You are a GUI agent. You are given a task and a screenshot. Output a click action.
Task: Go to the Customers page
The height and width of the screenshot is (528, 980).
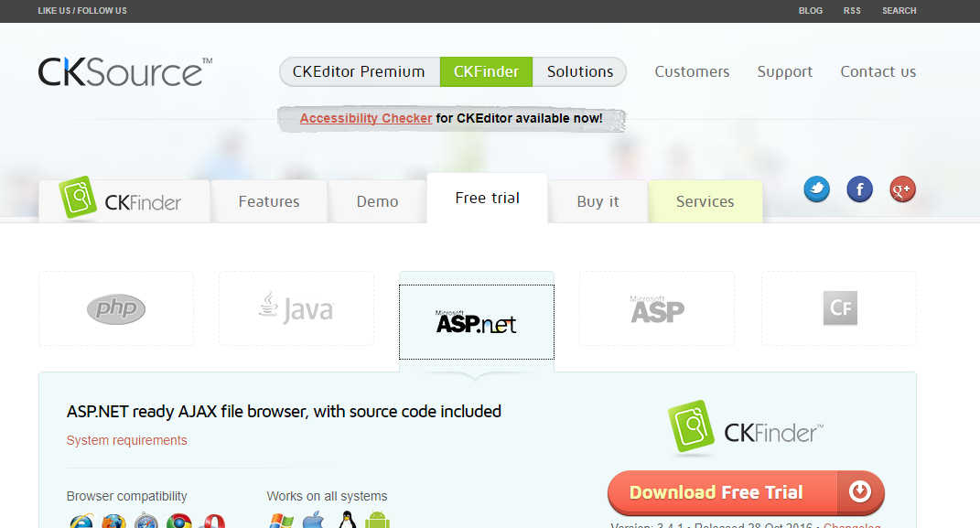pyautogui.click(x=692, y=72)
